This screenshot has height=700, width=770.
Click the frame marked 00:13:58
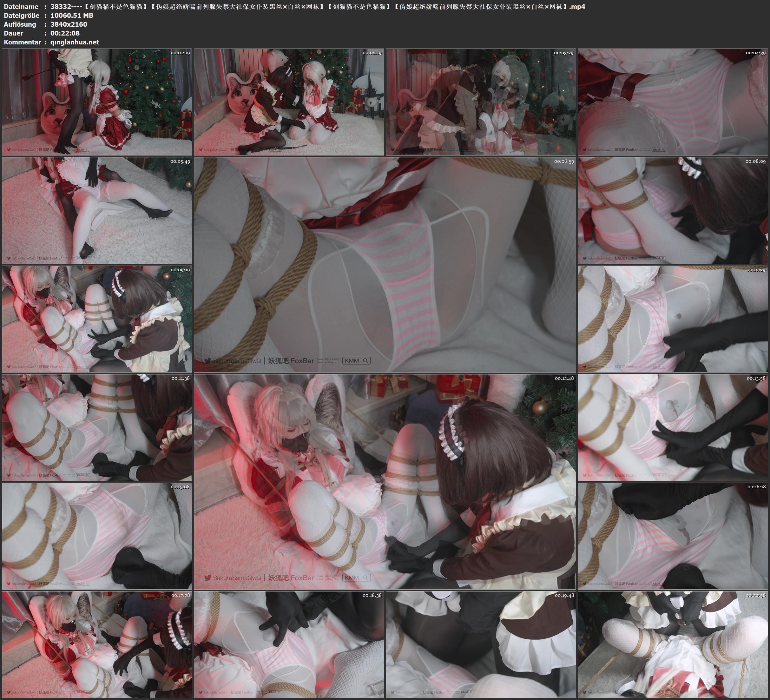(x=673, y=427)
